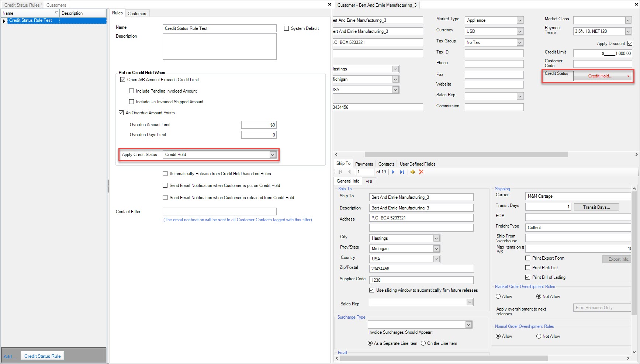Open header Sales Rep dropdown

coord(520,96)
